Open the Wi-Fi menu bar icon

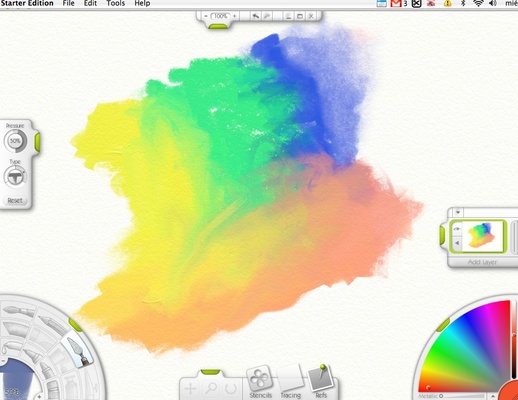click(479, 3)
